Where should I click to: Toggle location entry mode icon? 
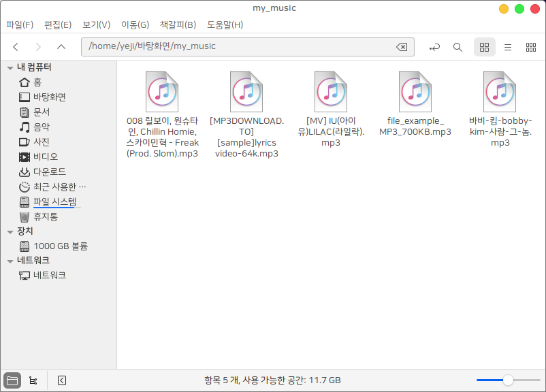point(434,47)
